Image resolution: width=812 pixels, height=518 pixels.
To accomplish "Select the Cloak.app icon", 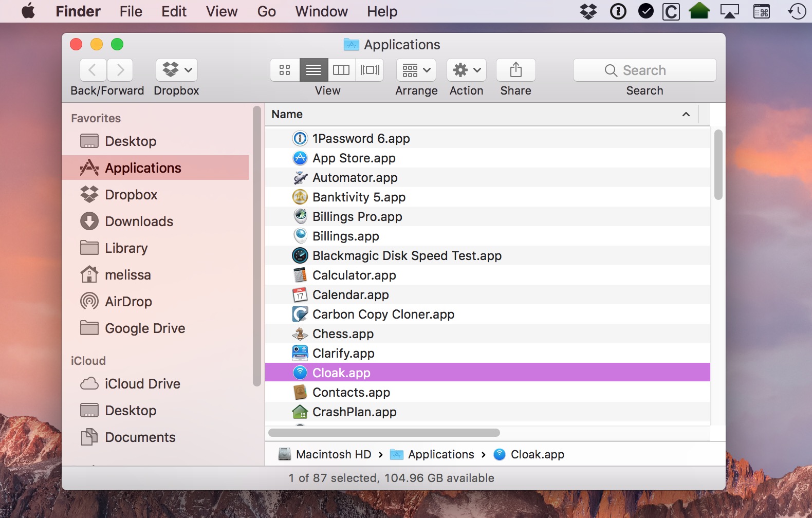I will pyautogui.click(x=300, y=373).
